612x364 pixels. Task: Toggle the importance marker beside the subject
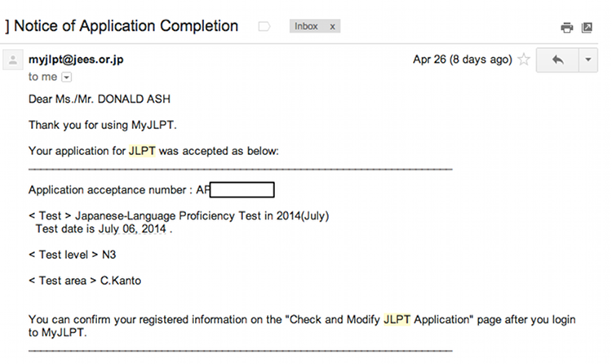tap(264, 27)
